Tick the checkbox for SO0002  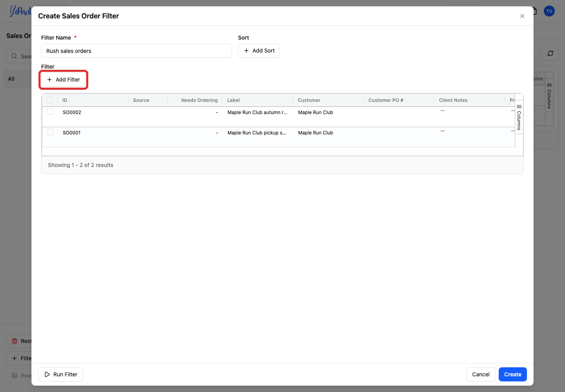50,111
